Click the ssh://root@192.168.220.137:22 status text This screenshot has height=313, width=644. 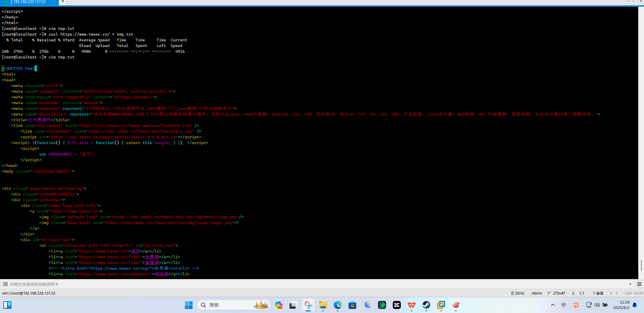pyautogui.click(x=29, y=293)
